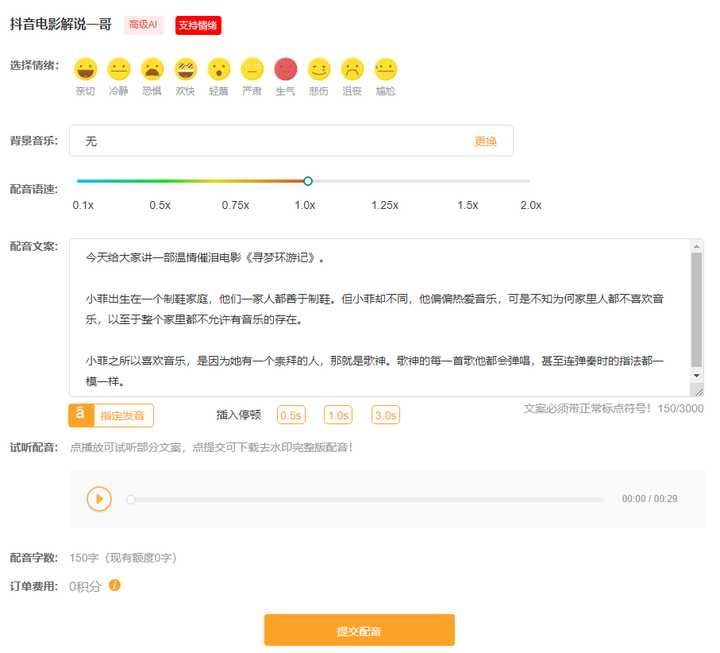This screenshot has width=720, height=653.
Task: Click the 00:00 / 00:29 time display
Action: coord(649,499)
